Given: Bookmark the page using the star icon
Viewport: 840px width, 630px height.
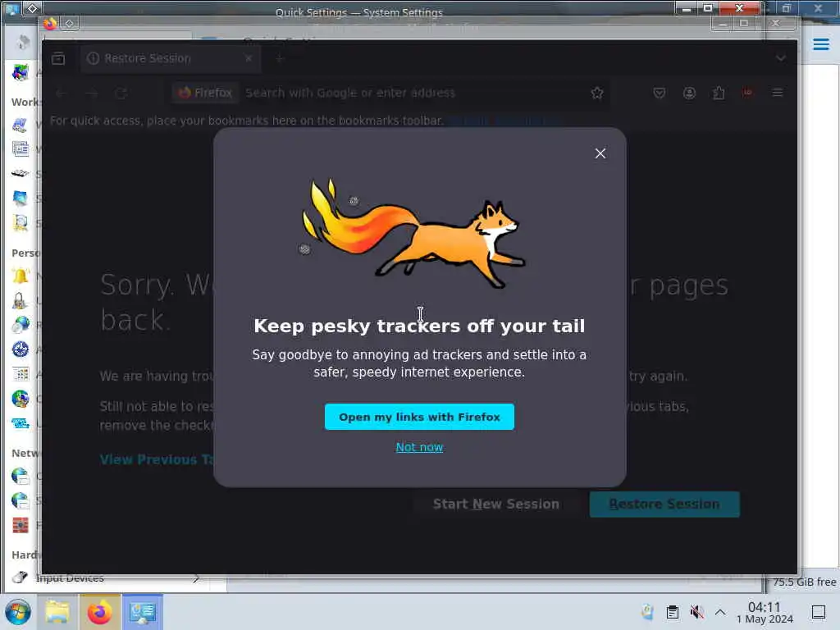Looking at the screenshot, I should [x=597, y=94].
